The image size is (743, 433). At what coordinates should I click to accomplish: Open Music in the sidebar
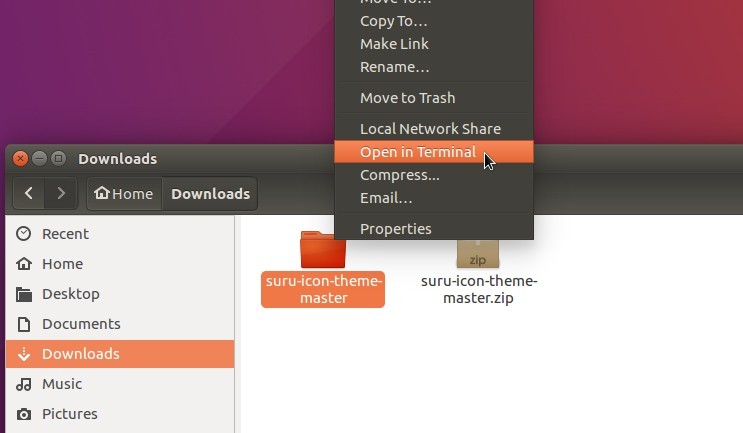120,384
